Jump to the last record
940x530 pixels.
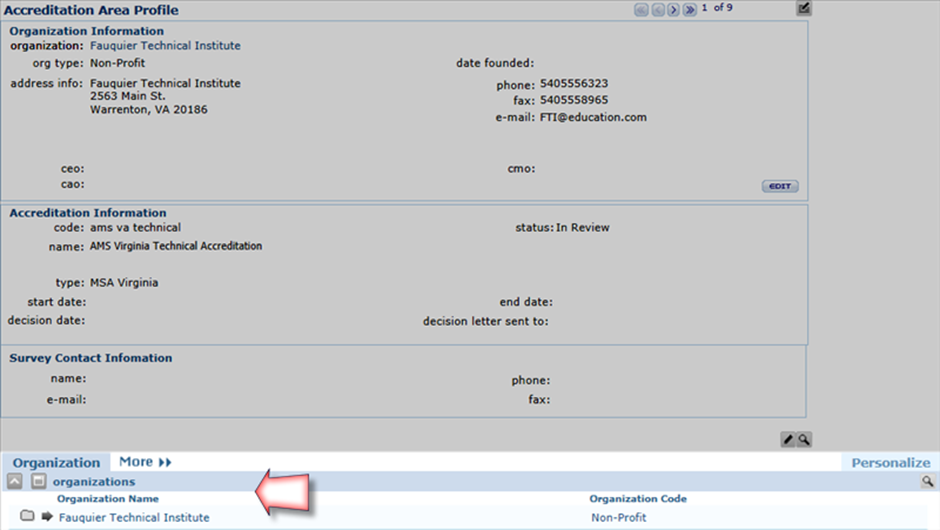pyautogui.click(x=689, y=10)
